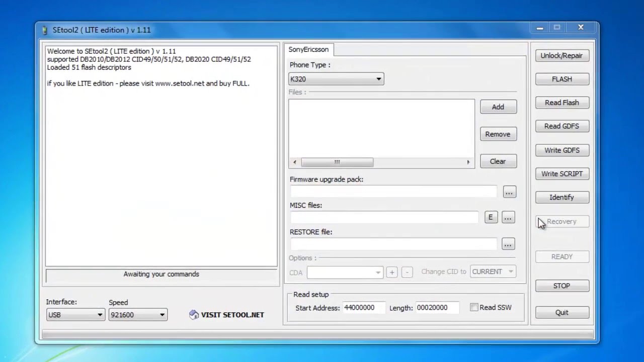The image size is (644, 362).
Task: Click the MISC files text field
Action: pos(384,217)
